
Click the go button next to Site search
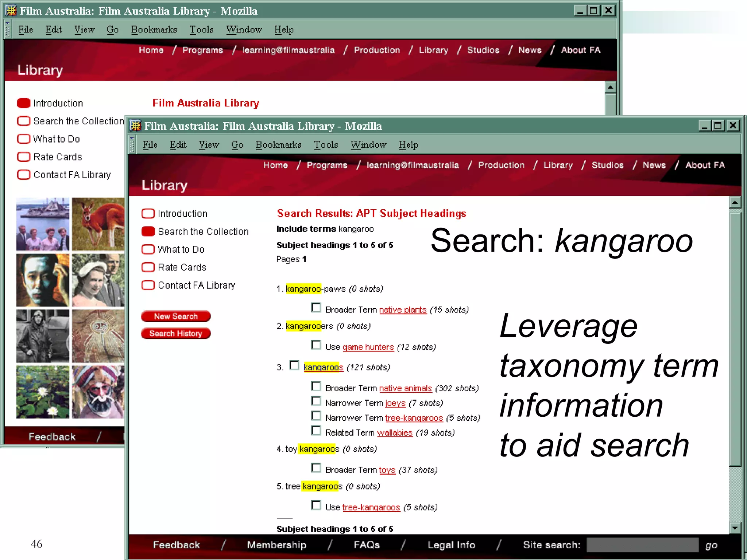(x=711, y=545)
